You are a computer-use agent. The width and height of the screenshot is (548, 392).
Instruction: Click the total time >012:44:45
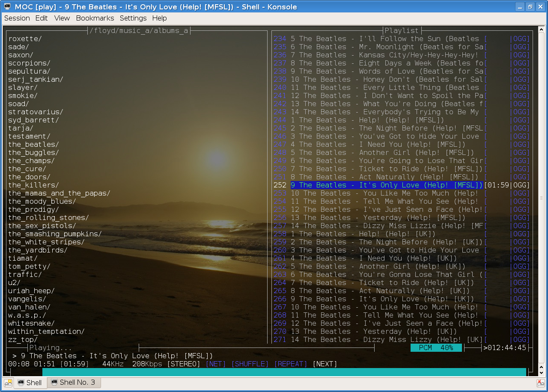(505, 347)
